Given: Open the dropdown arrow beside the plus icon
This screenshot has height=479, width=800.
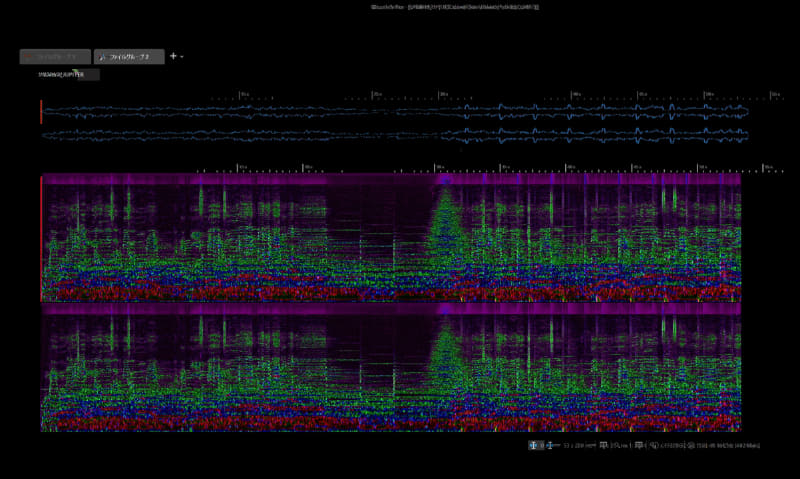Looking at the screenshot, I should tap(182, 57).
